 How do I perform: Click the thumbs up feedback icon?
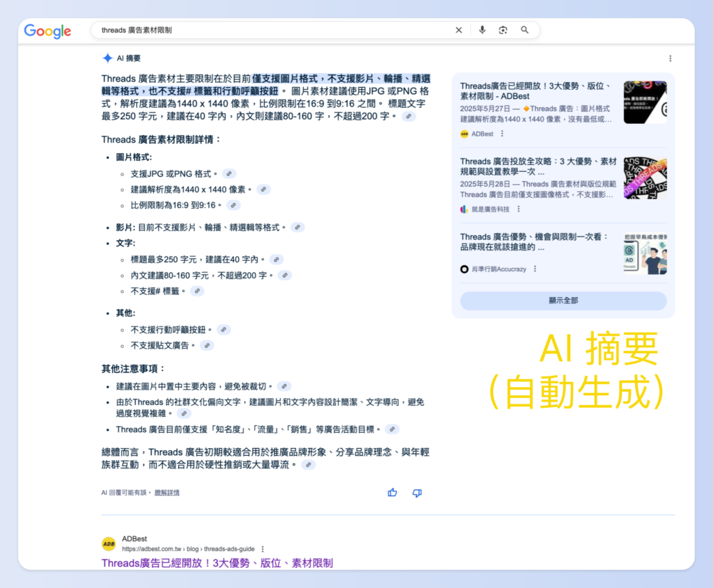click(x=393, y=493)
